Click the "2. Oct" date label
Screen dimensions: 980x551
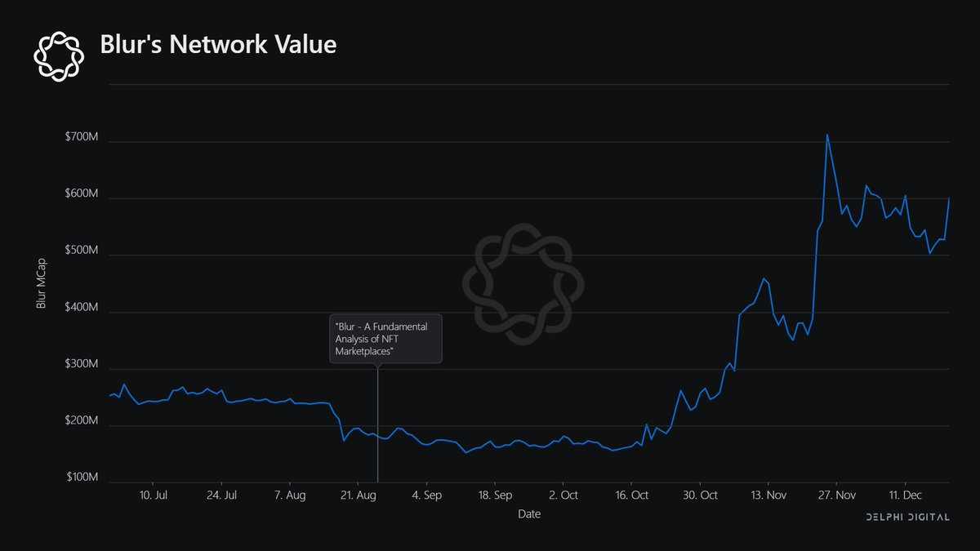click(563, 495)
